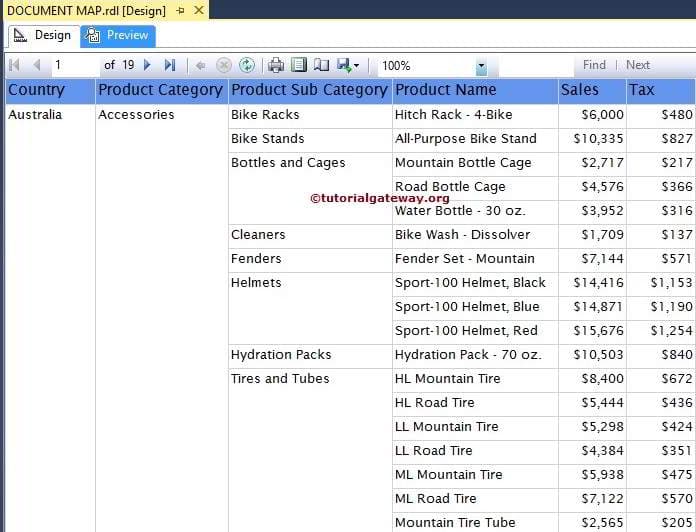Switch to Print Layout view

tap(299, 66)
